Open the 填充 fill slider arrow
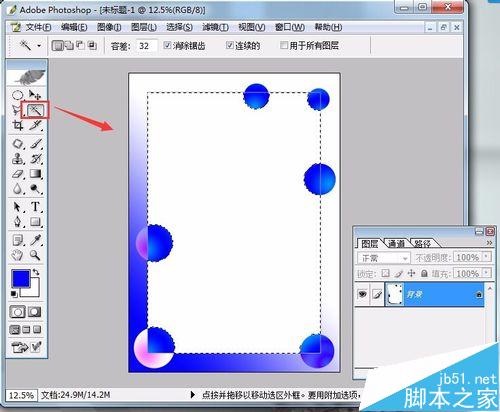 [487, 273]
